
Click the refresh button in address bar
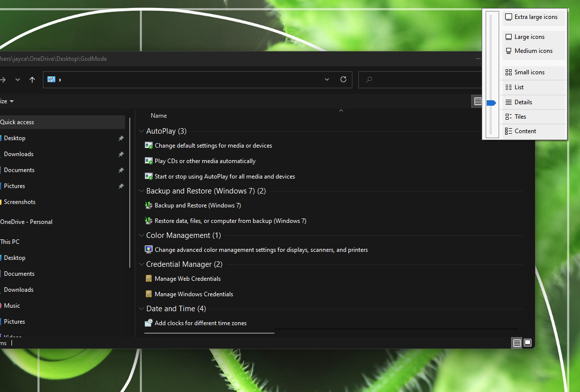(343, 79)
